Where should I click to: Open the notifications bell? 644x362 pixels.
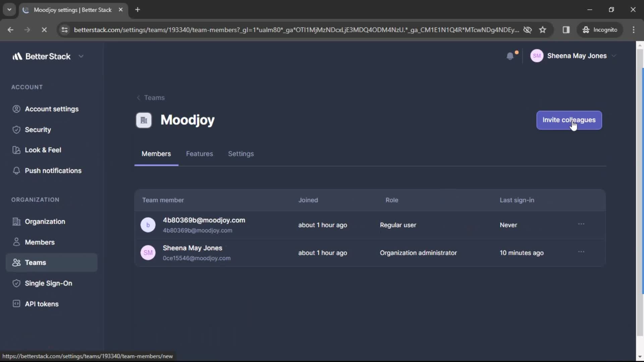tap(510, 56)
